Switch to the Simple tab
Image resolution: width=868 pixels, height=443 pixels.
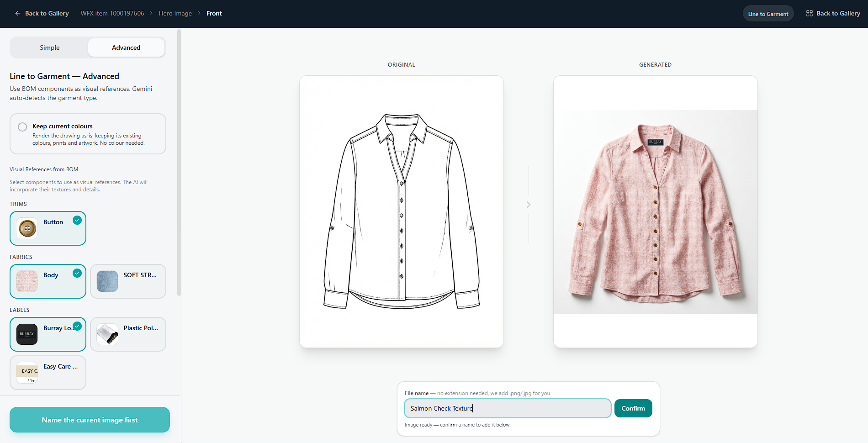pos(49,47)
